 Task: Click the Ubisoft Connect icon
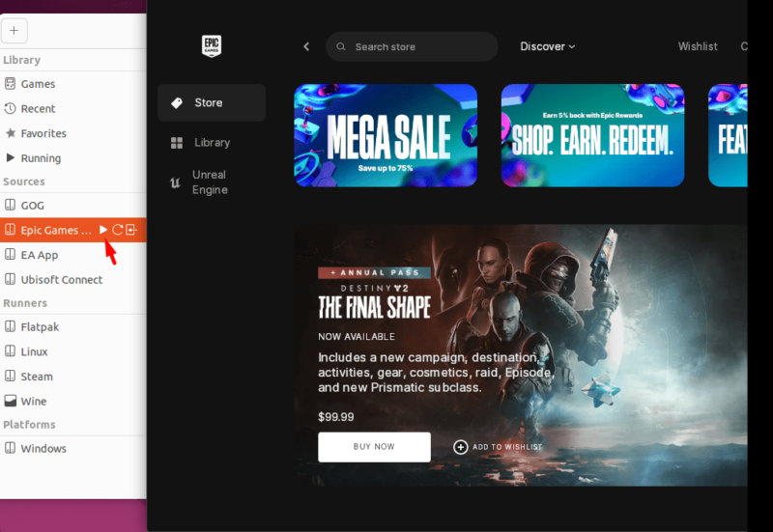10,279
